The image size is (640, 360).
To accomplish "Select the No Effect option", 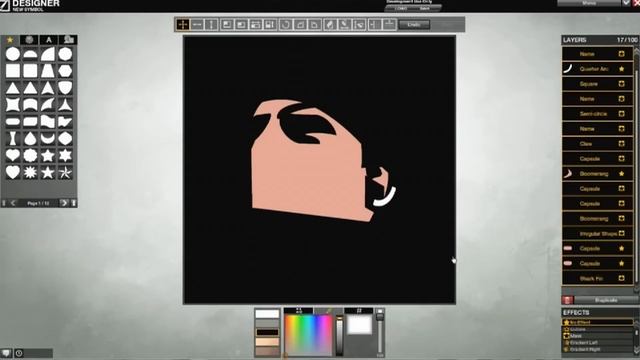I will (598, 322).
